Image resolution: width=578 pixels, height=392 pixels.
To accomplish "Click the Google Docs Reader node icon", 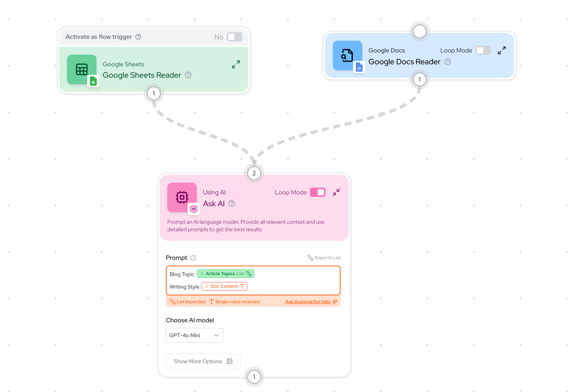I will click(347, 55).
